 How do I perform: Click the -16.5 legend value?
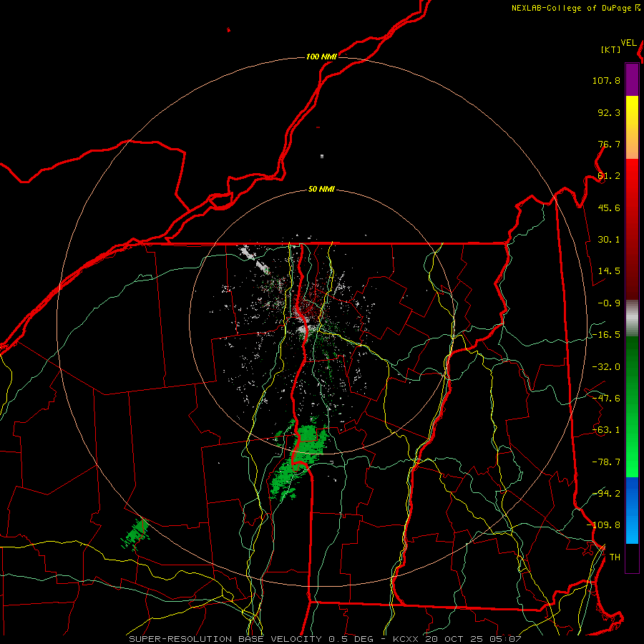pos(606,335)
